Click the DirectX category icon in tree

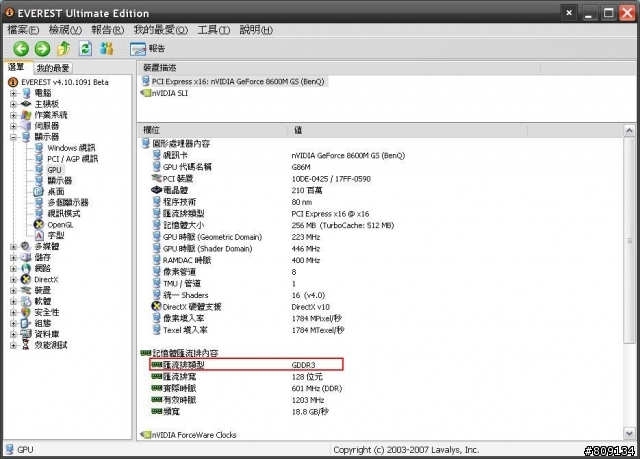tap(26, 279)
